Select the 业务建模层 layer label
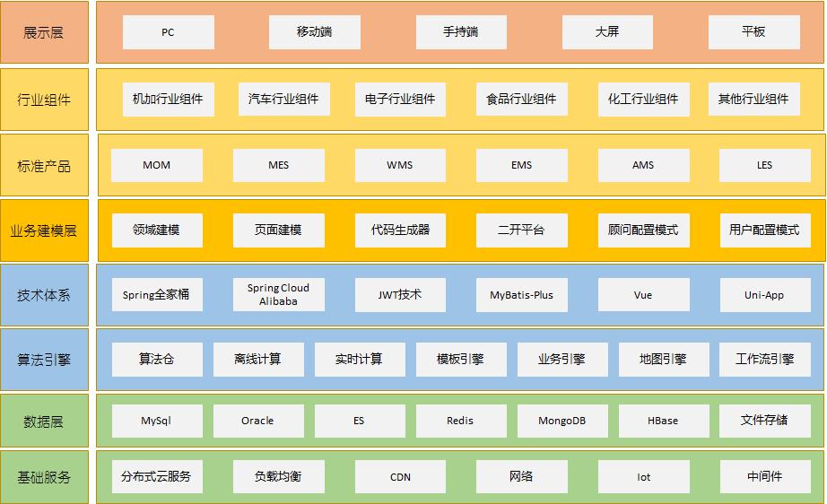The width and height of the screenshot is (827, 504). coord(44,230)
